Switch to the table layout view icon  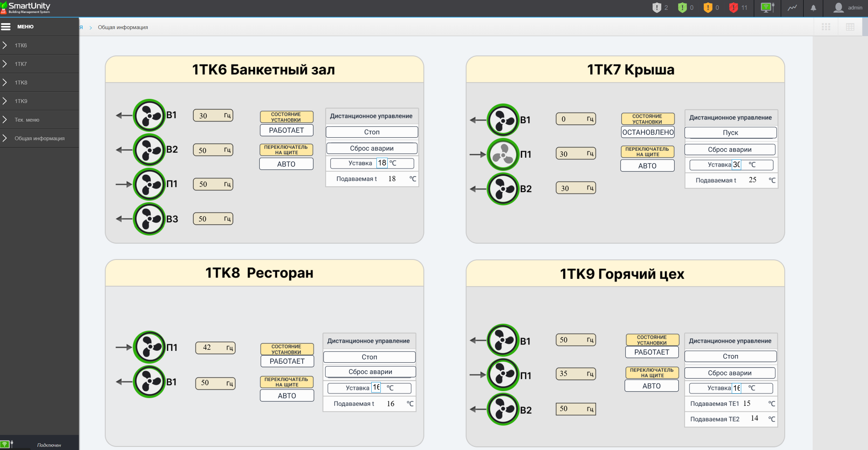point(850,27)
